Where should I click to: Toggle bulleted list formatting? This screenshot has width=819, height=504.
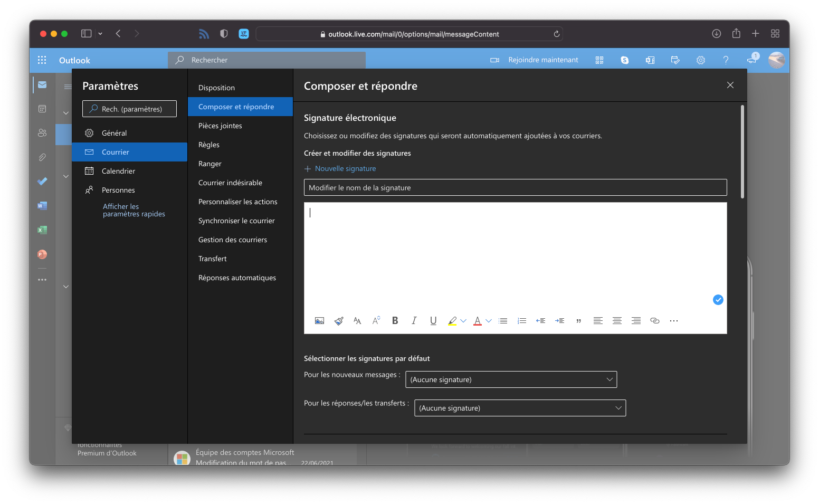tap(503, 321)
